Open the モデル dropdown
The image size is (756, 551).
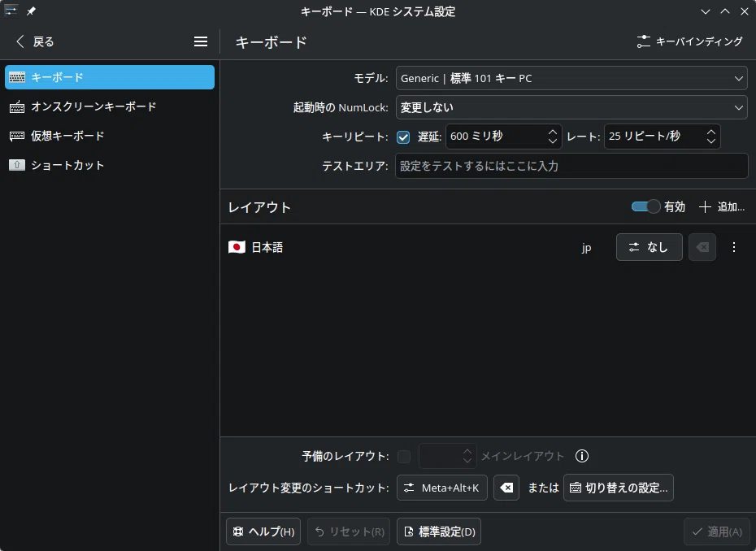point(571,78)
